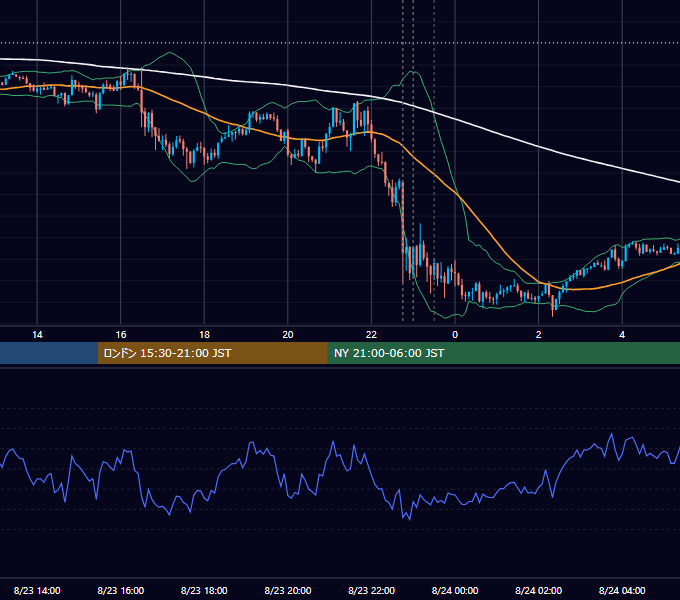680x600 pixels.
Task: Click the 8/24 04:00 time label
Action: pos(622,590)
